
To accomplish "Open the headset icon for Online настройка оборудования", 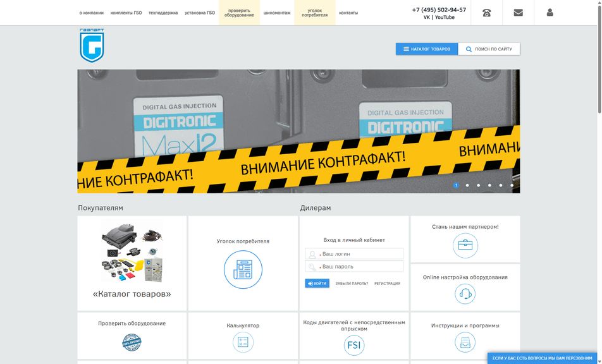I will [465, 294].
